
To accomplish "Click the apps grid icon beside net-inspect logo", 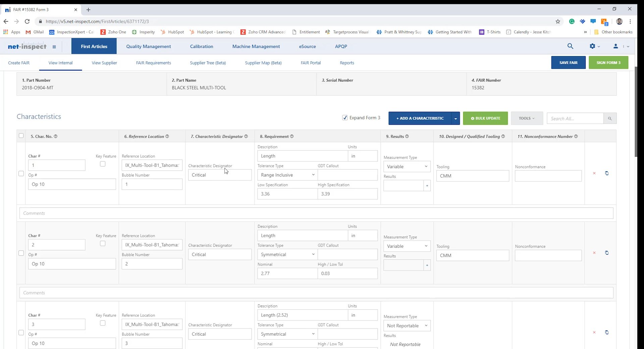I will coord(54,47).
